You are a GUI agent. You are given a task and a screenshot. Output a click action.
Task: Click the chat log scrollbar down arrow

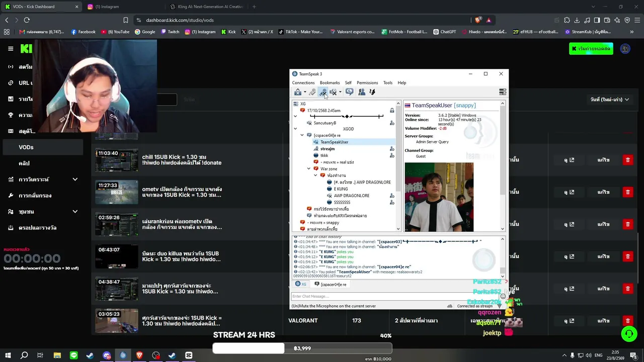pyautogui.click(x=502, y=276)
